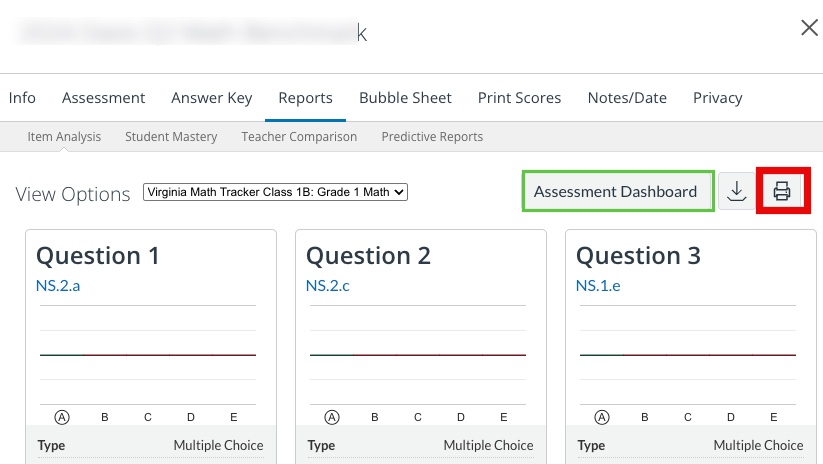Click answer label E in Question 1 chart

pyautogui.click(x=234, y=417)
